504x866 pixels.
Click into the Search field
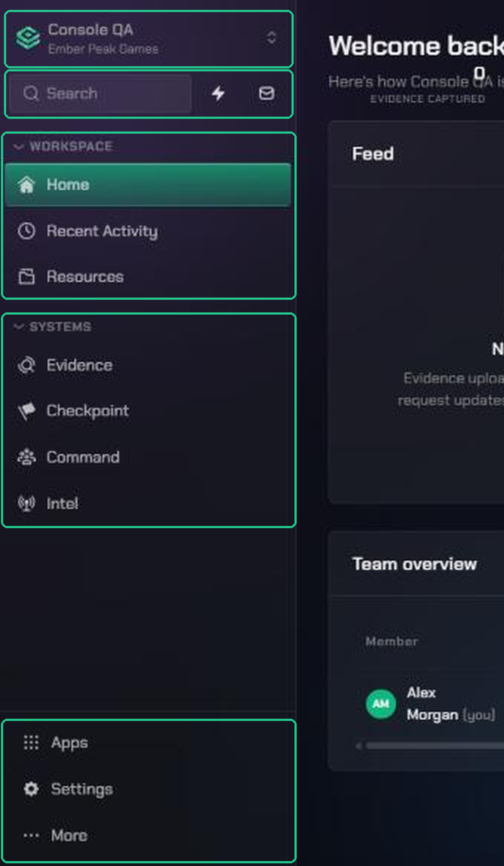tap(100, 93)
